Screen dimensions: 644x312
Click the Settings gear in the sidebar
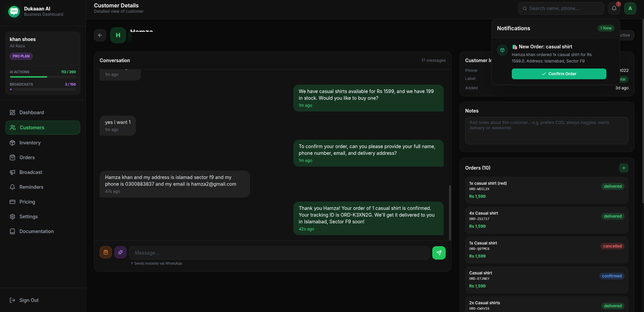(x=12, y=217)
